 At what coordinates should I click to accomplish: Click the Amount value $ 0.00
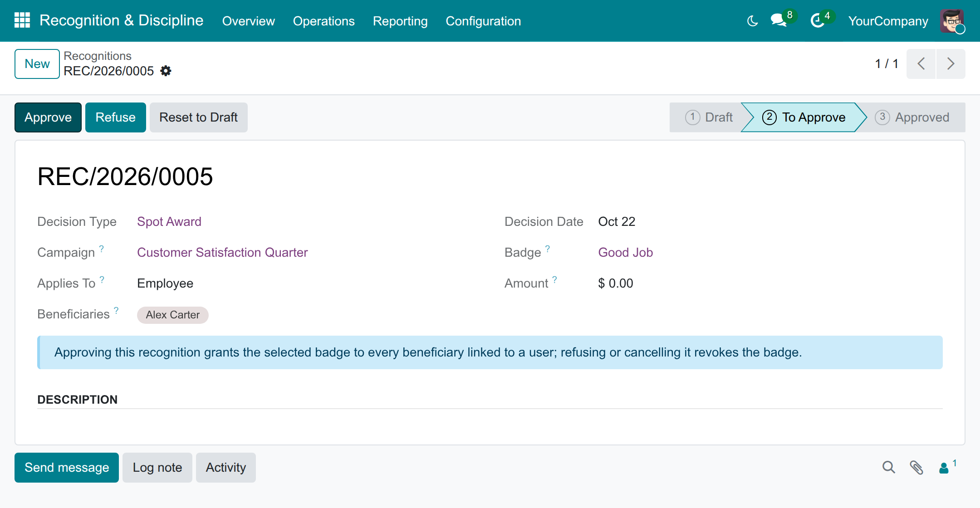click(x=616, y=283)
